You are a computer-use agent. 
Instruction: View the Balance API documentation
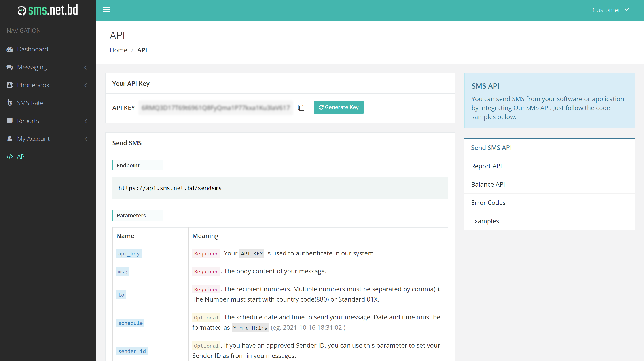(488, 184)
